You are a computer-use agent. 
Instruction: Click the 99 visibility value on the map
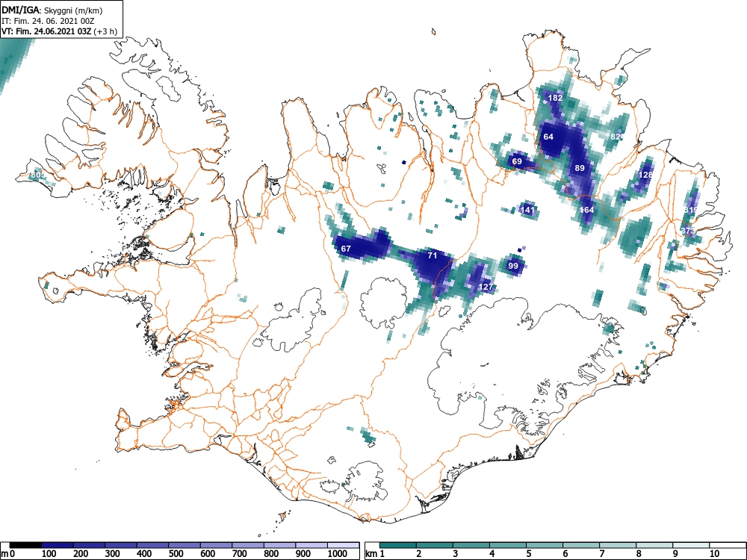tap(513, 266)
